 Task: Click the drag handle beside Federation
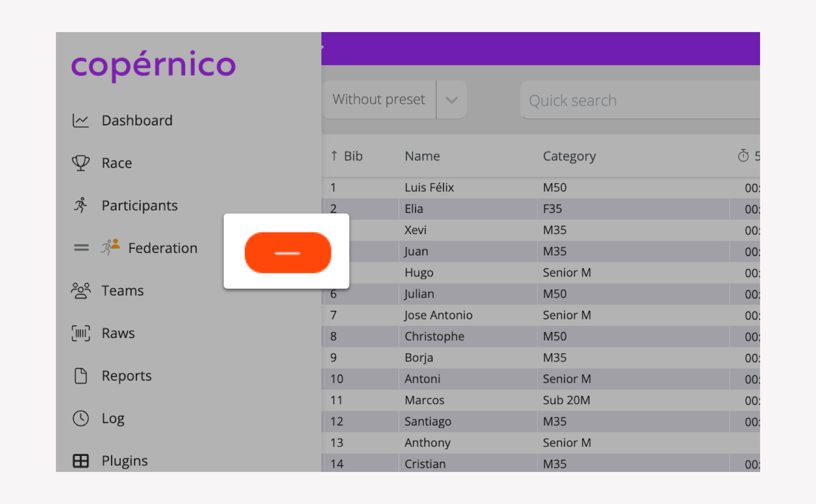click(x=82, y=248)
